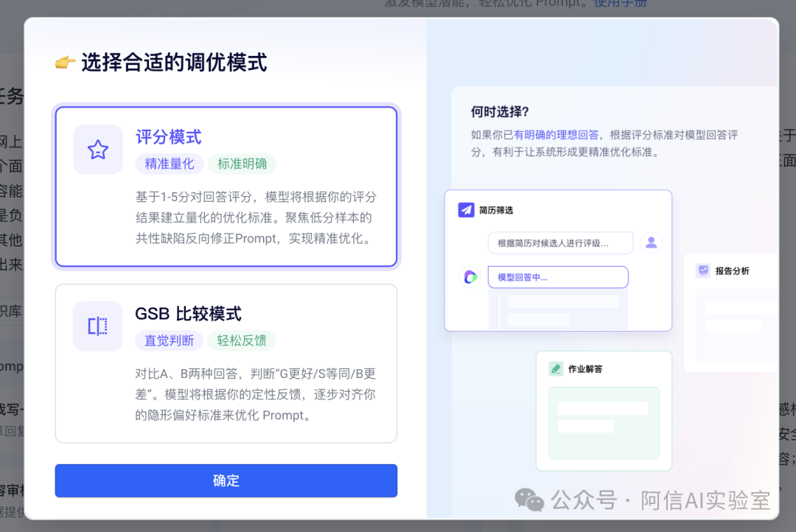Click the user avatar icon in 简历筛选 card
Screen dimensions: 796x532
coord(651,242)
